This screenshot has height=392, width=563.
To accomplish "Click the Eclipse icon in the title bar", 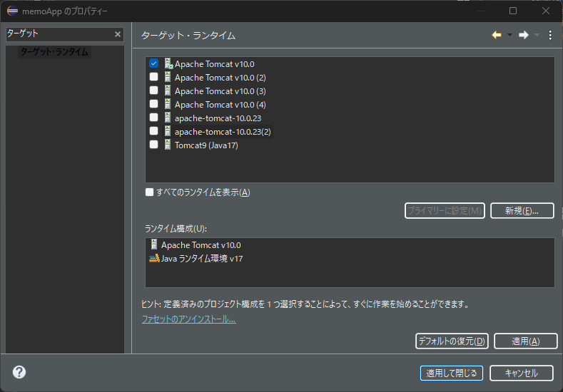I will pyautogui.click(x=13, y=11).
